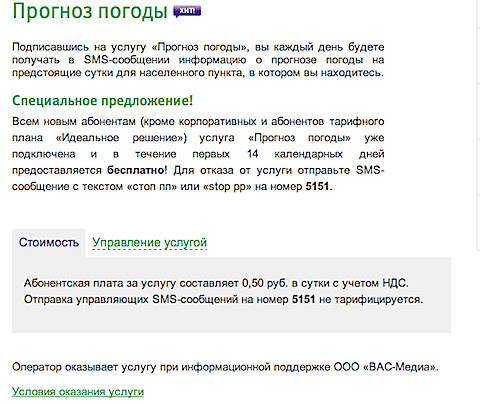Click the bold word 'бесплатно!'
Image resolution: width=480 pixels, height=404 pixels.
click(137, 170)
